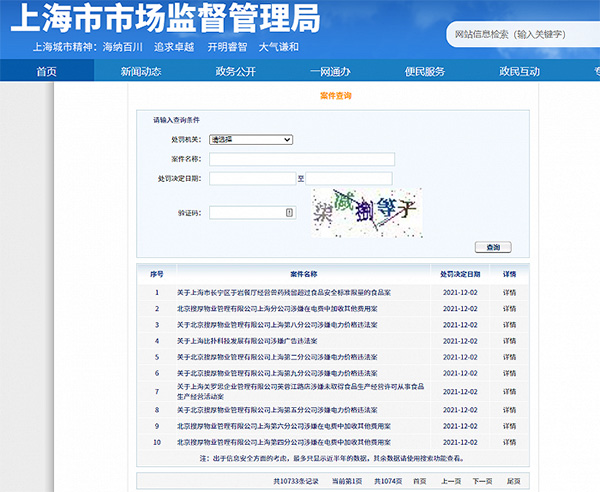The height and width of the screenshot is (492, 600).
Task: Click case name mentioning 上海第五分公司
Action: 277,410
